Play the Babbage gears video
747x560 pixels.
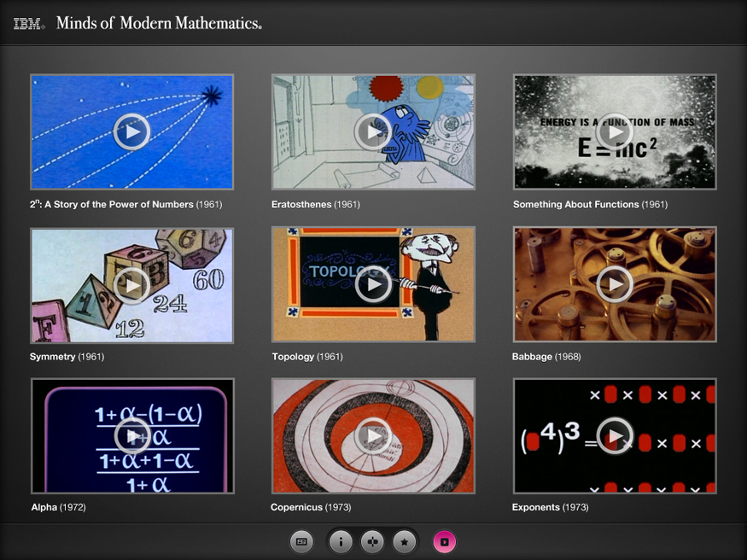click(614, 284)
